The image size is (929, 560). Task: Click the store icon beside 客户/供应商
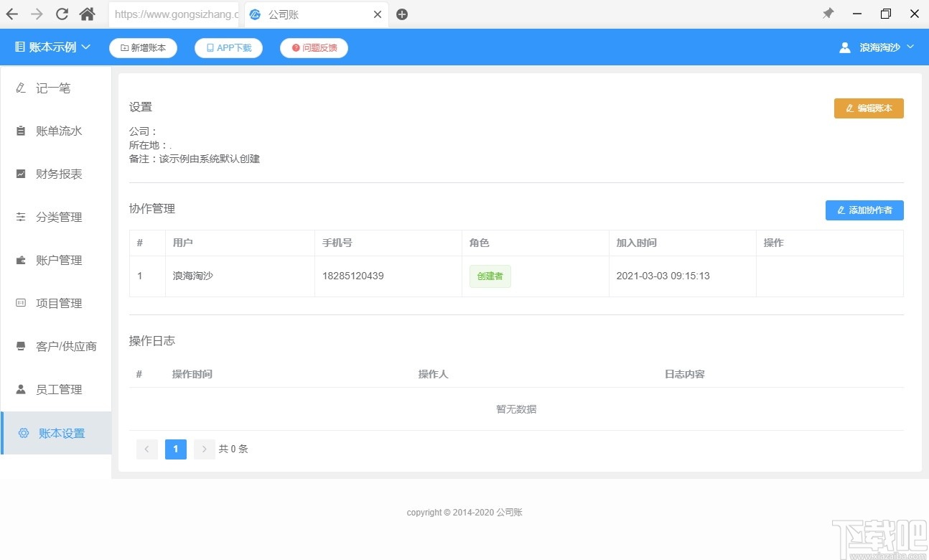(21, 347)
